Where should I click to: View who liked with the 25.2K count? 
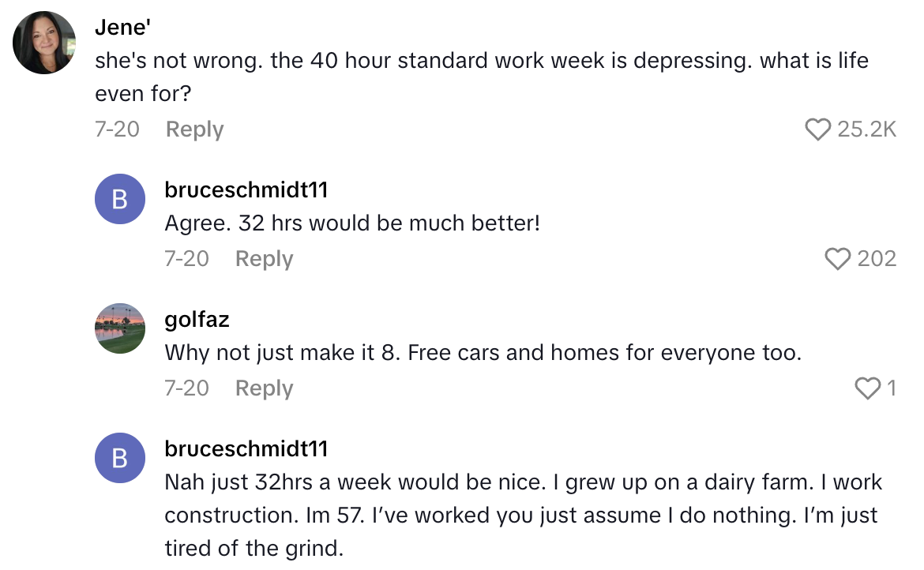pyautogui.click(x=867, y=129)
